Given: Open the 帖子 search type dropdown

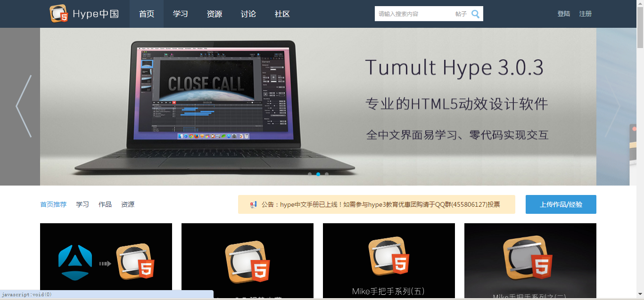Looking at the screenshot, I should click(461, 14).
